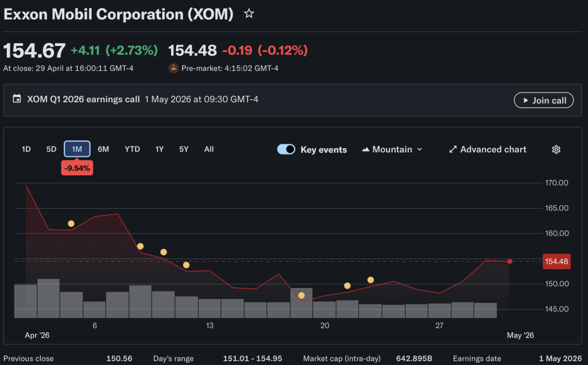This screenshot has height=365, width=588.
Task: Click the -9.54% change badge
Action: (77, 168)
